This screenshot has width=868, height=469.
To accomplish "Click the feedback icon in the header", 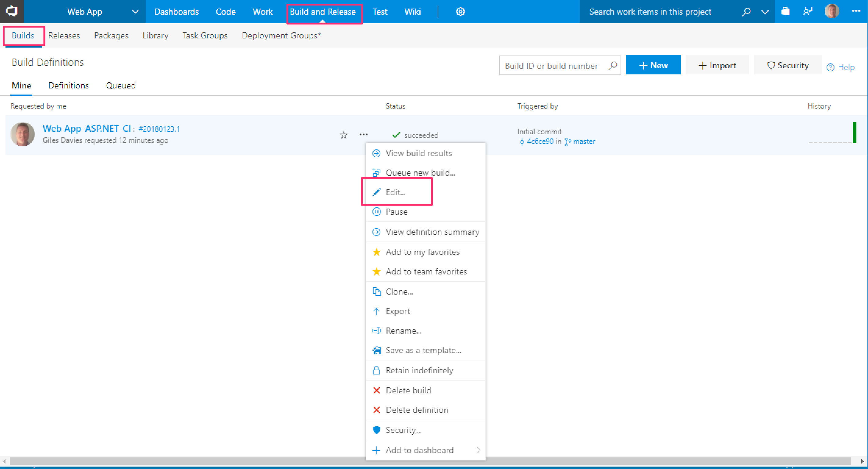I will click(808, 12).
